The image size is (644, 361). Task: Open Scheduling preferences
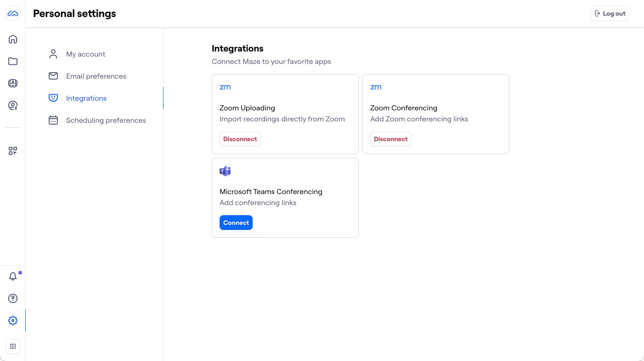coord(106,120)
